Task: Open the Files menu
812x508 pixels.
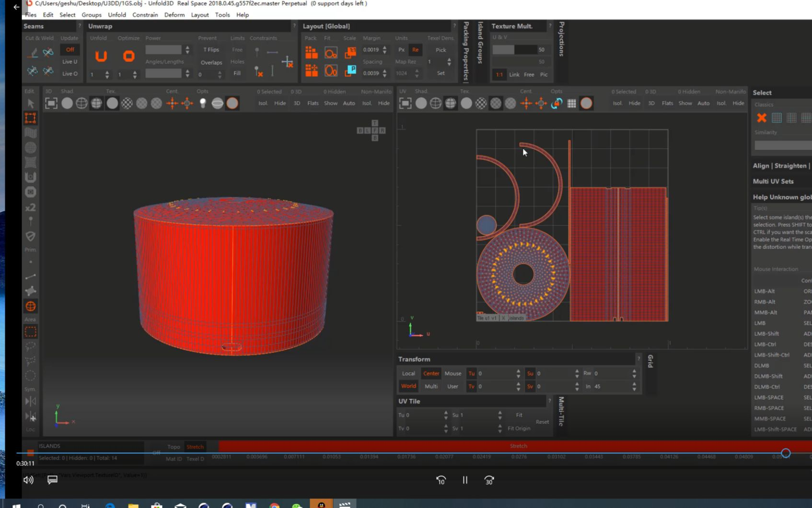Action: click(31, 15)
